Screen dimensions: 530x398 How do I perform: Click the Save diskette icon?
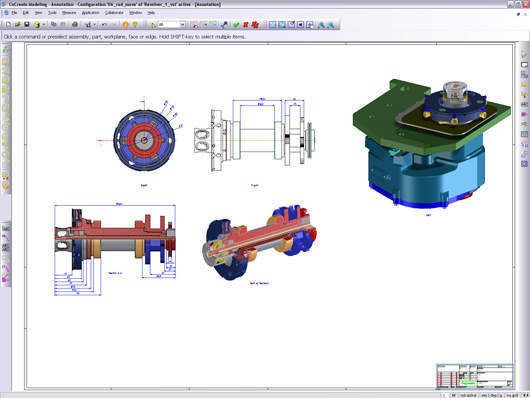click(x=26, y=25)
